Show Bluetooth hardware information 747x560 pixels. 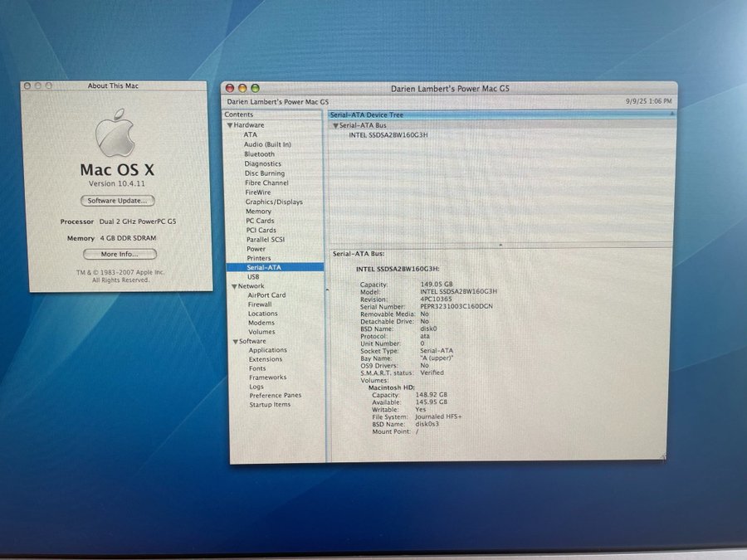(x=259, y=154)
